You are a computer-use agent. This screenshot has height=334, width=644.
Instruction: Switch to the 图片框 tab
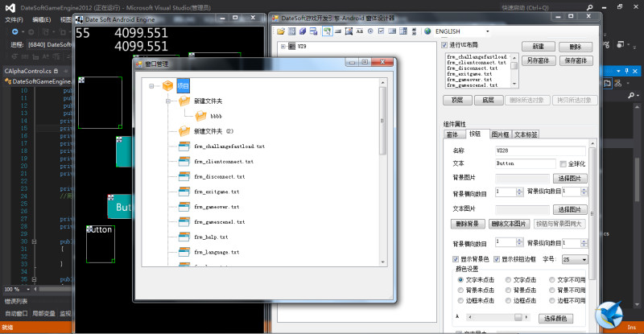pyautogui.click(x=500, y=134)
